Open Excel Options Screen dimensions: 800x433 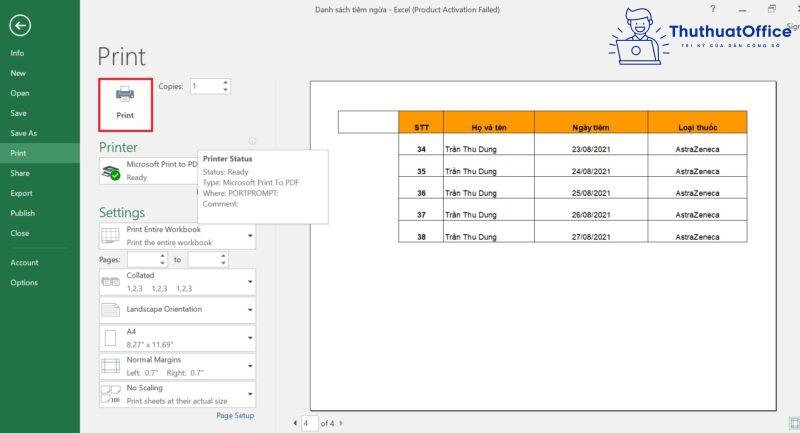tap(24, 283)
